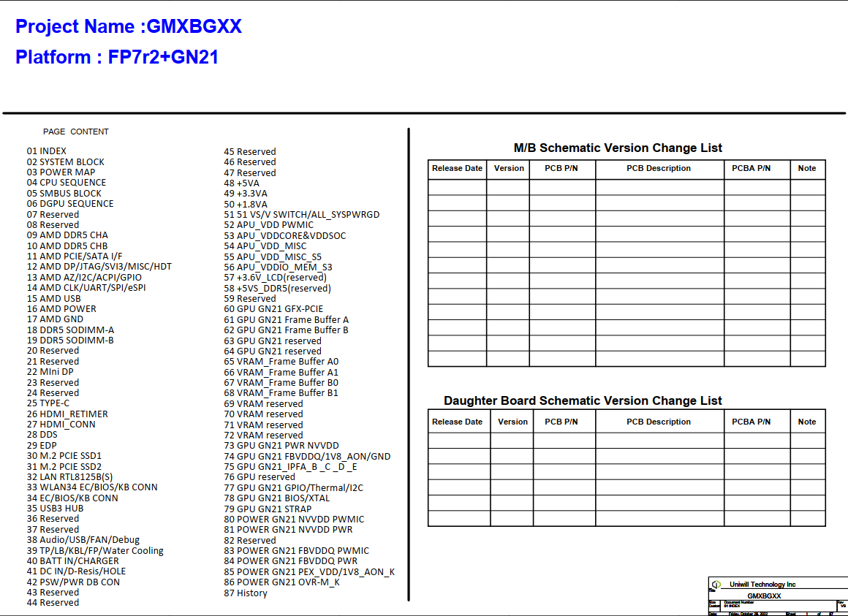This screenshot has width=848, height=616.
Task: Open the 01 INDEX page entry
Action: 47,151
